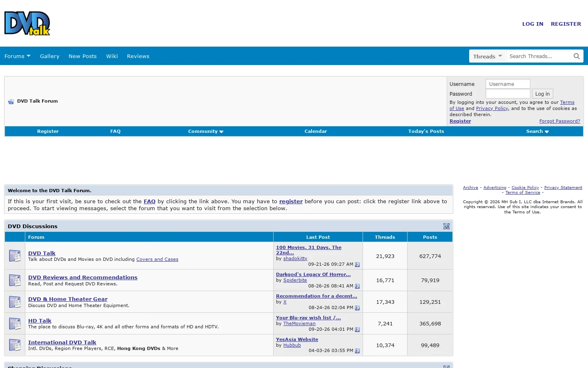Screen dimensions: 588x368
Task: Go to last post arrow for Recommendation thread
Action: coord(357,308)
